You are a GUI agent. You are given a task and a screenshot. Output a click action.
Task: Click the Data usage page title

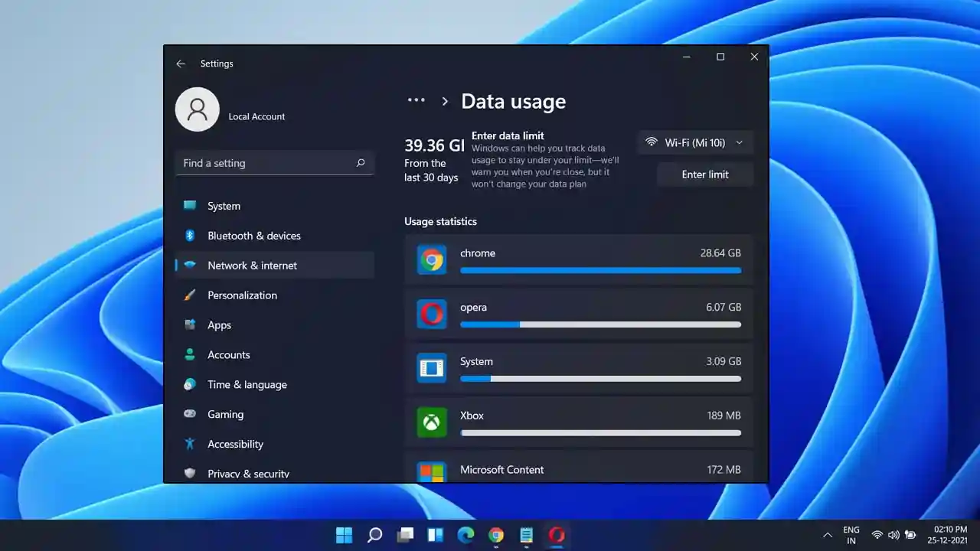click(514, 102)
